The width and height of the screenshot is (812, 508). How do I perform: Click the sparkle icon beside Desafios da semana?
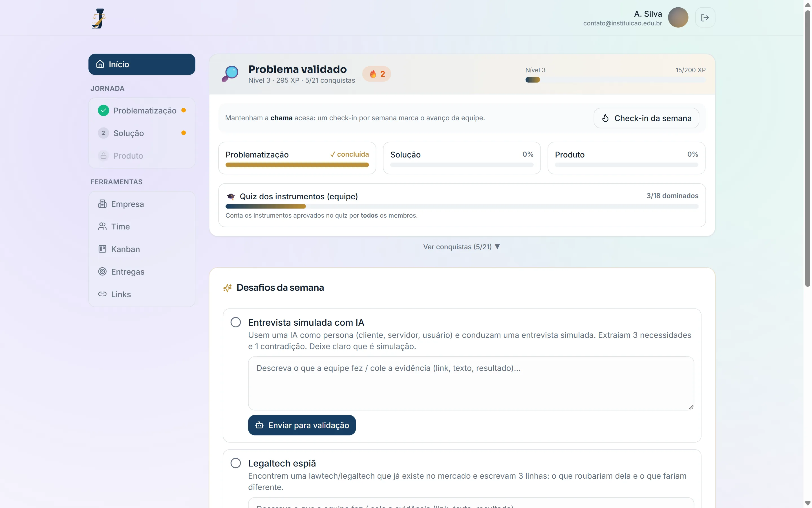pos(228,288)
